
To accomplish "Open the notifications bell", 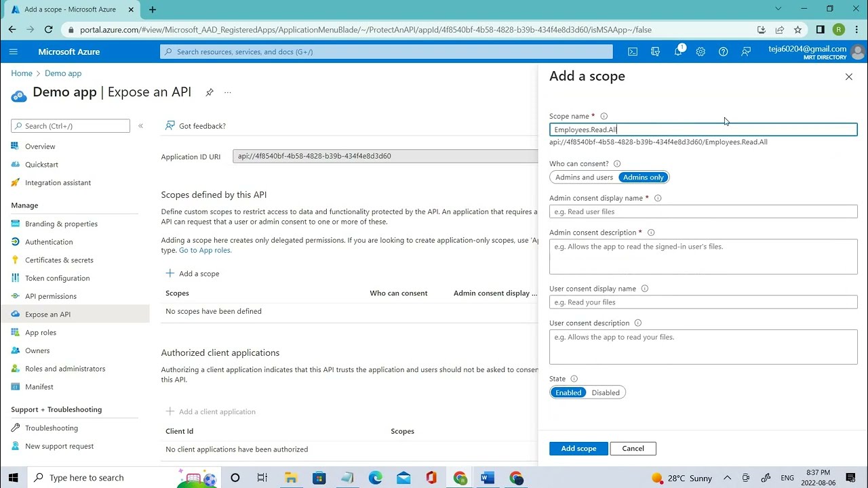I will (x=678, y=52).
